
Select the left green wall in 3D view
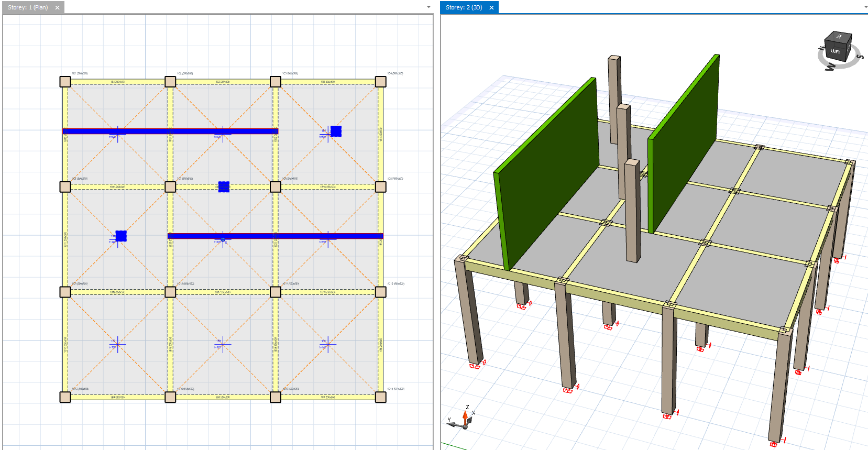pyautogui.click(x=550, y=173)
